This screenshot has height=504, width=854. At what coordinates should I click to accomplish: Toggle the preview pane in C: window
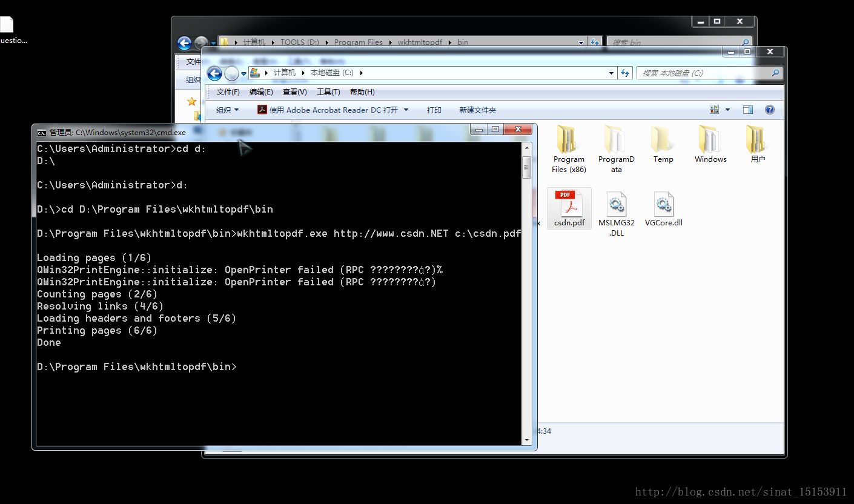748,110
